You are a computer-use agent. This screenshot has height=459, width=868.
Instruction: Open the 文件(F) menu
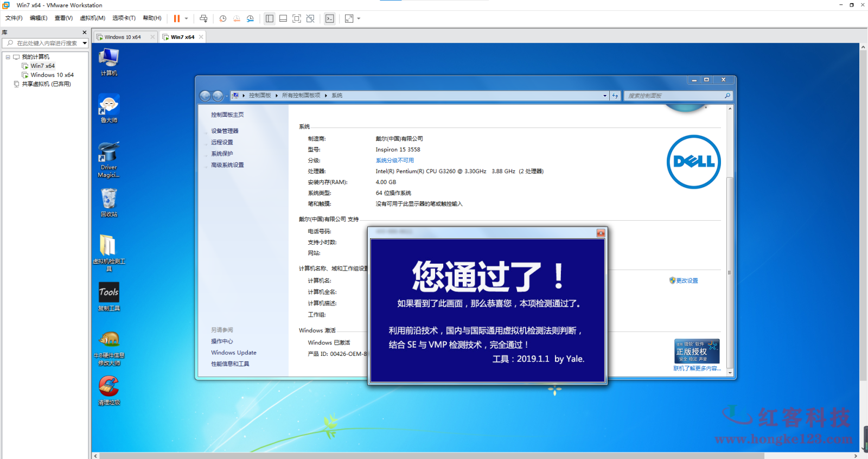click(x=14, y=18)
